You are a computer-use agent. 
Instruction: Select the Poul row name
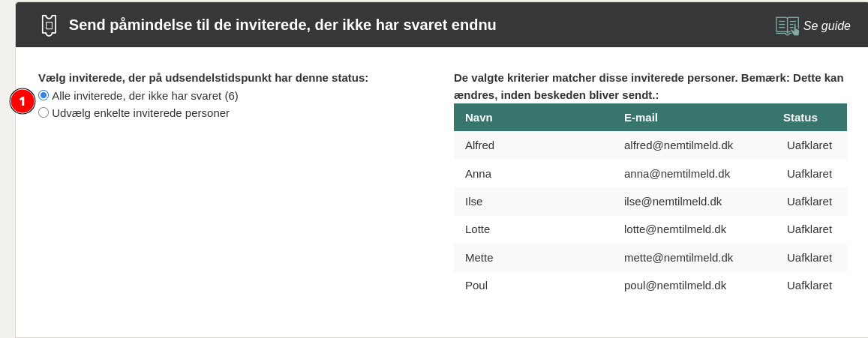[476, 286]
